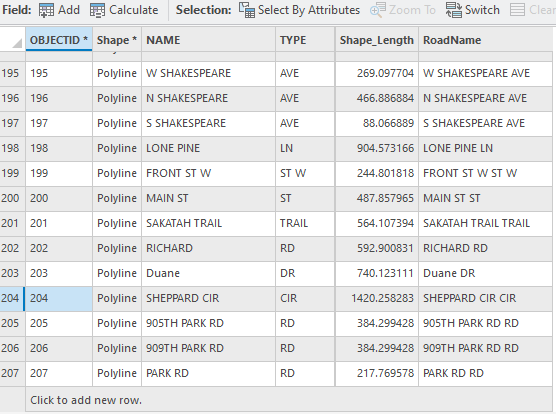Click TYPE cell 'CIR'
The height and width of the screenshot is (414, 556).
305,298
